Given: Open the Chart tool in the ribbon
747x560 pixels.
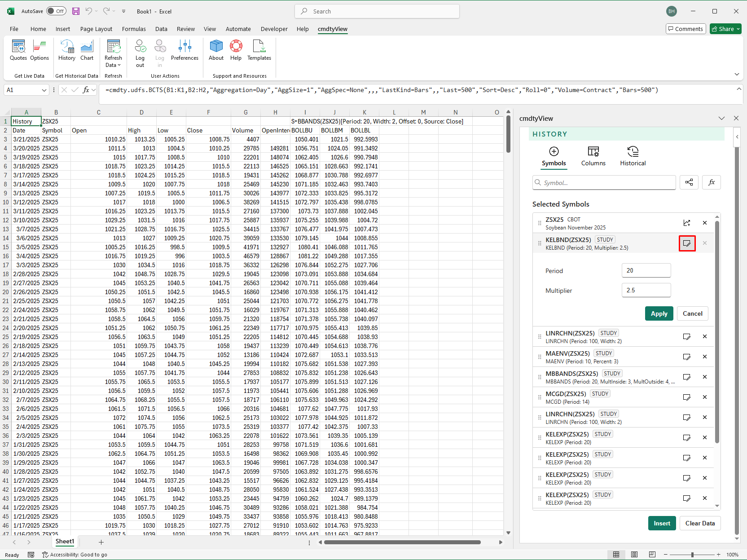Looking at the screenshot, I should point(87,50).
